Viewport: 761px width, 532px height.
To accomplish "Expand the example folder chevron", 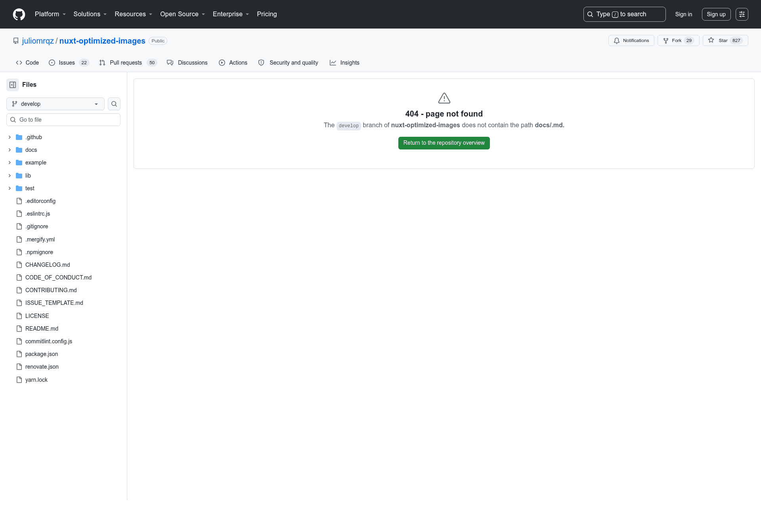I will (x=10, y=163).
